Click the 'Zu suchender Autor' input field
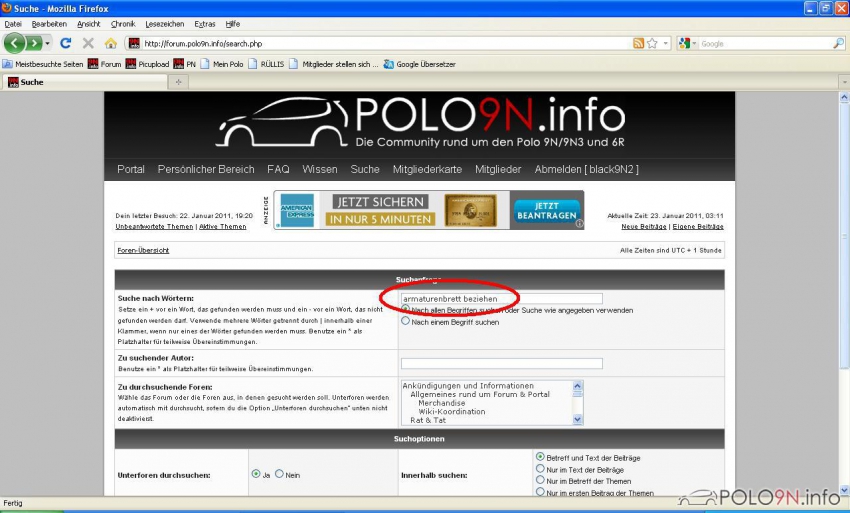 [x=501, y=363]
